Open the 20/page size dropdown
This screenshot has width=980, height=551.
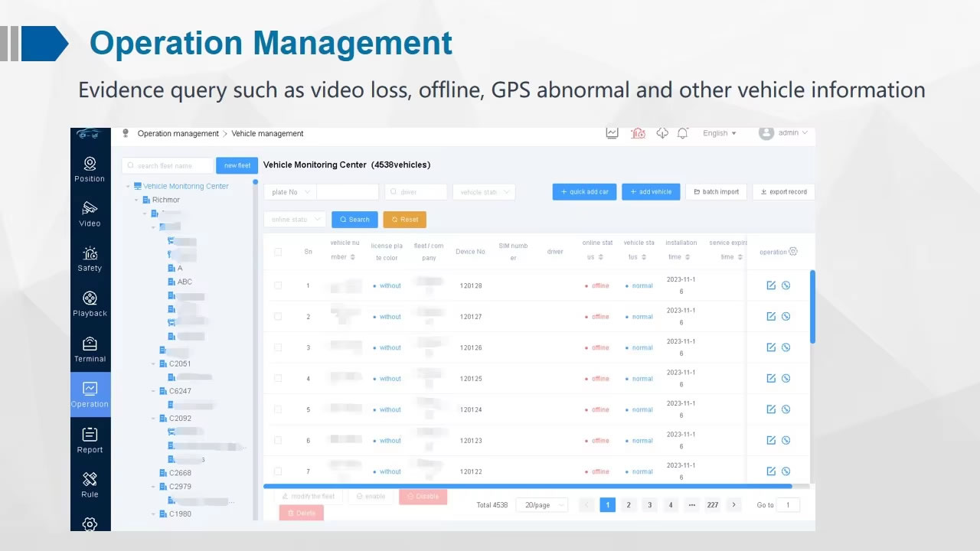(542, 505)
